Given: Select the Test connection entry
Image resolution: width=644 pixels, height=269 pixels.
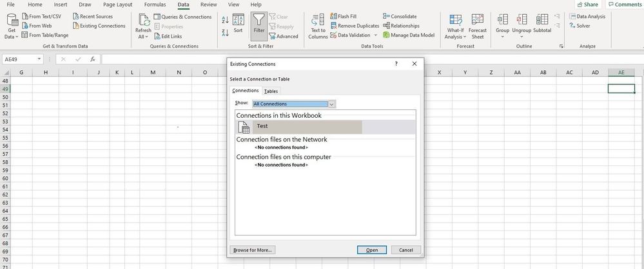Looking at the screenshot, I should [326, 127].
